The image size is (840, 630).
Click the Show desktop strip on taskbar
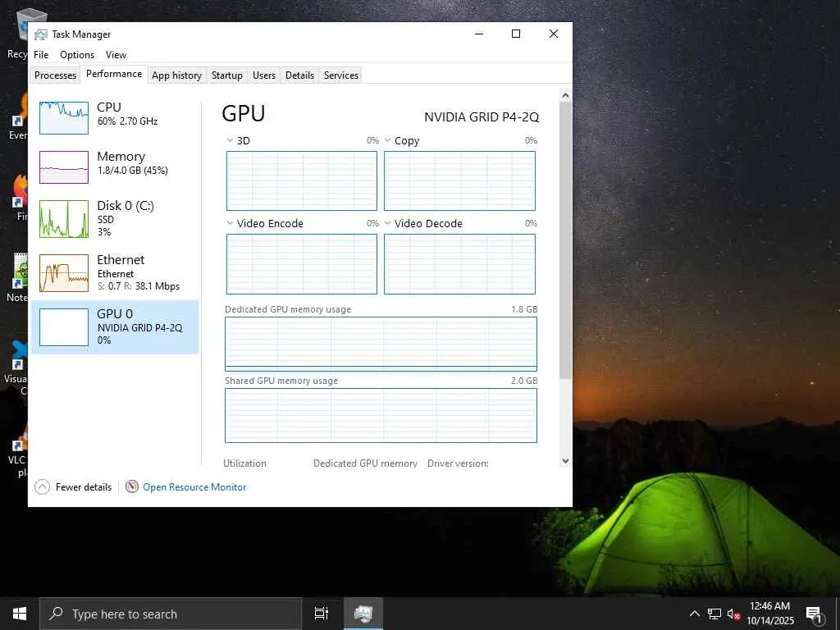click(838, 614)
